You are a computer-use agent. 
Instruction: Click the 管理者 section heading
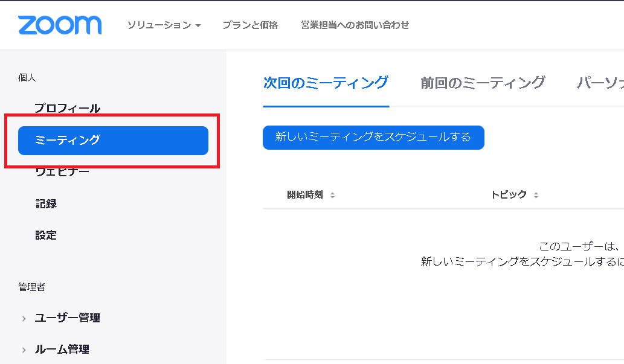click(x=27, y=287)
